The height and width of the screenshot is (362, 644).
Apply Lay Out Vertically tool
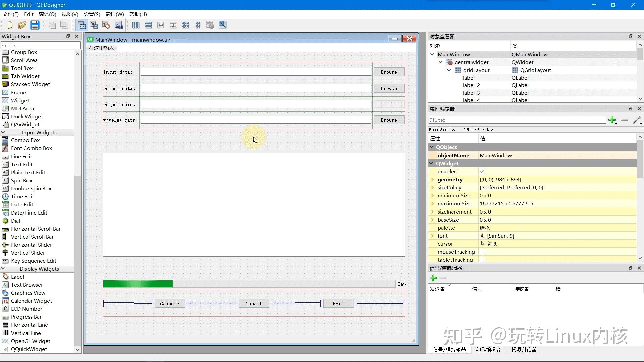point(148,25)
